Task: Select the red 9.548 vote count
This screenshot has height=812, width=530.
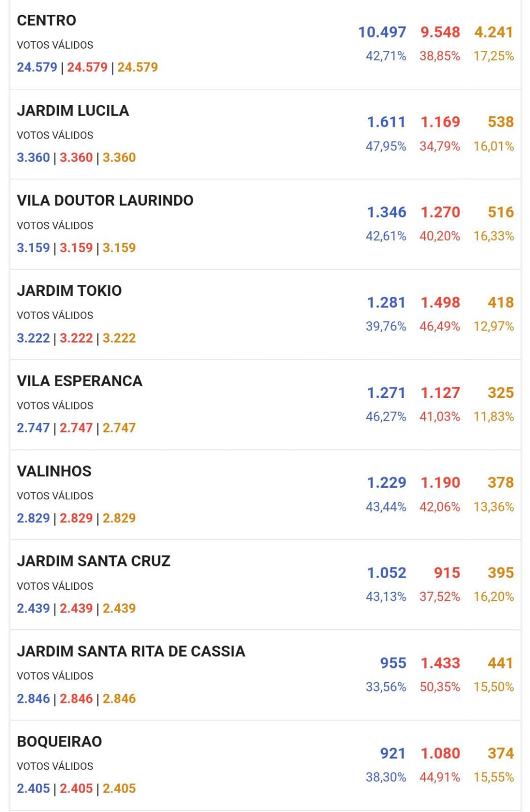Action: pyautogui.click(x=440, y=32)
